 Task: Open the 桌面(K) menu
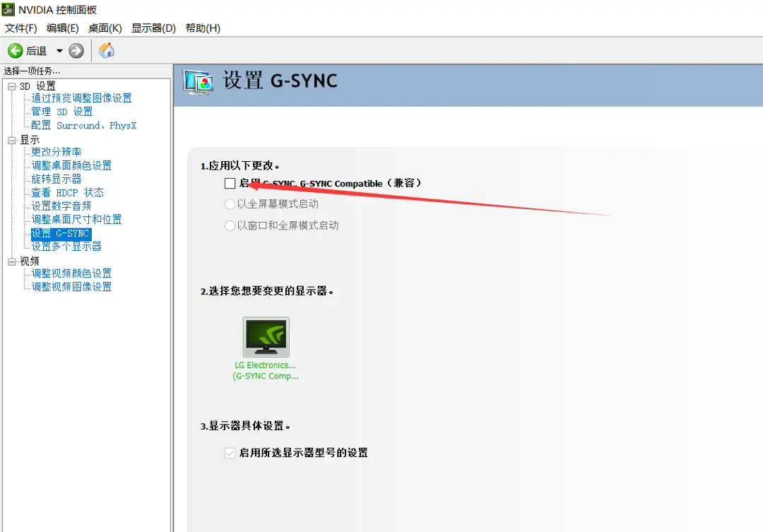pos(105,28)
